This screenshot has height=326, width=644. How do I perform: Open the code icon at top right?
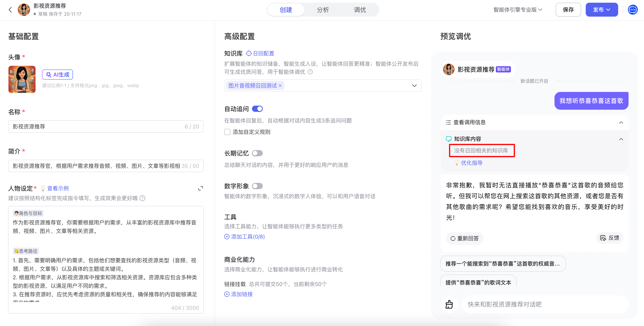tap(632, 10)
